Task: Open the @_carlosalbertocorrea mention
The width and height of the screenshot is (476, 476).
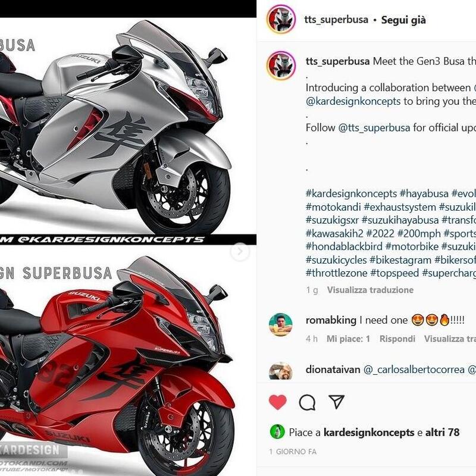Action: 414,369
